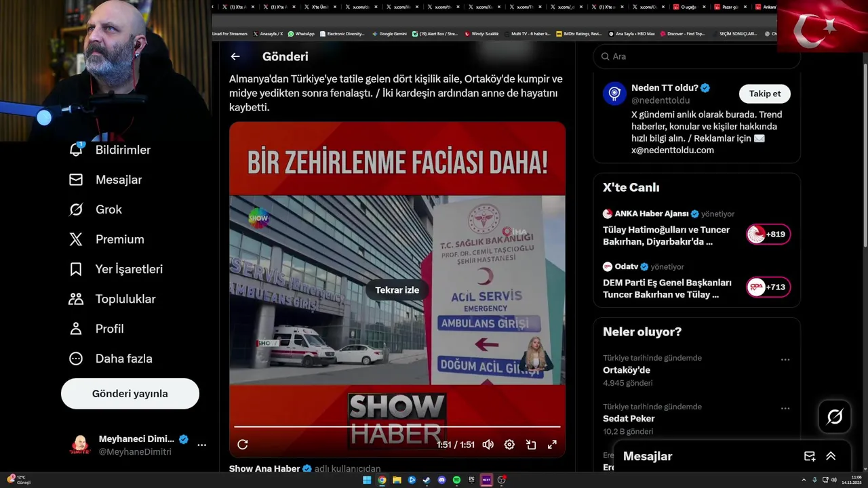Follow Neden TT oldu? with Takip et

tap(765, 94)
